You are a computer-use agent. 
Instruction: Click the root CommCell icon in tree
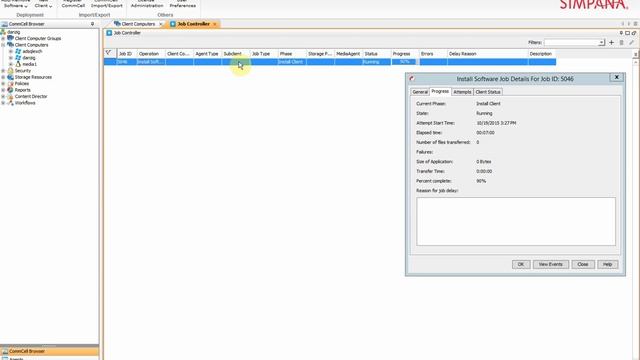pyautogui.click(x=3, y=32)
